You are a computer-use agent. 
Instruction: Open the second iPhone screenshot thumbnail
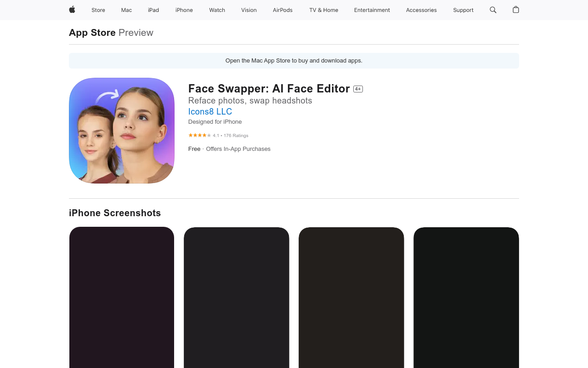pos(237,297)
